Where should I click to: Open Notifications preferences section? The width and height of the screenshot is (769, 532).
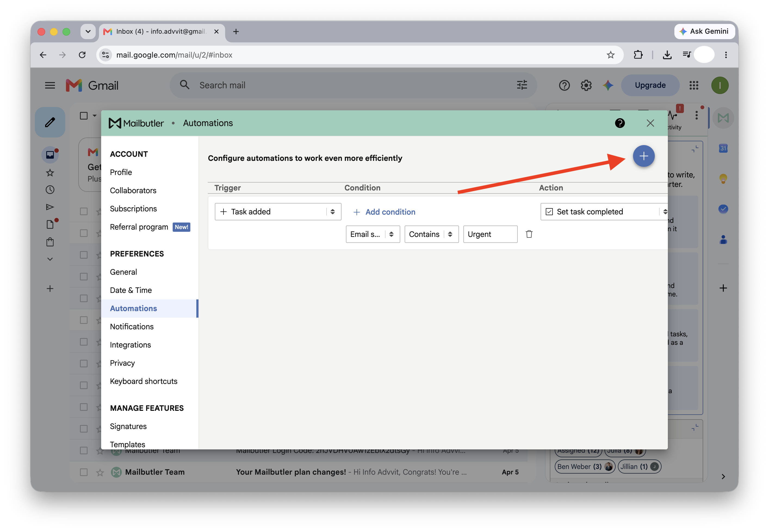(x=132, y=326)
